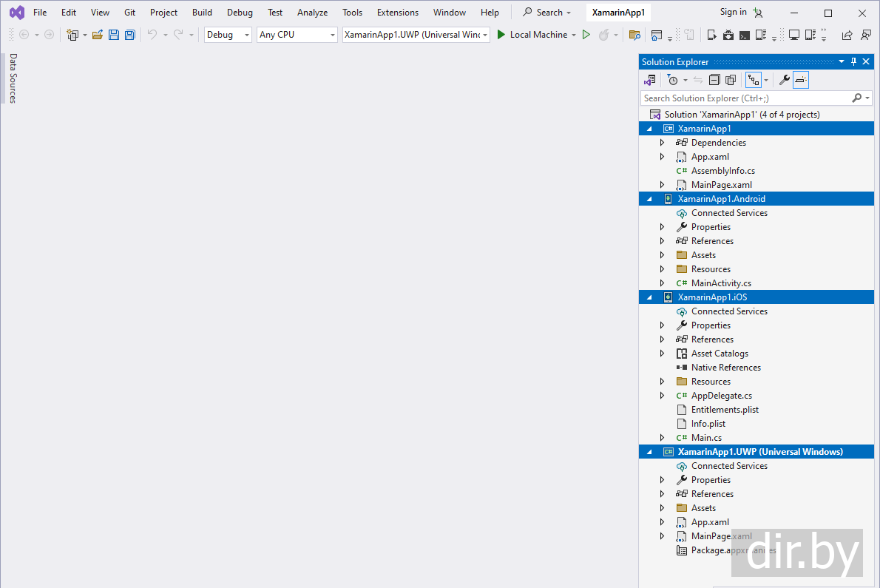
Task: Open the Android Device Manager icon
Action: coord(711,35)
